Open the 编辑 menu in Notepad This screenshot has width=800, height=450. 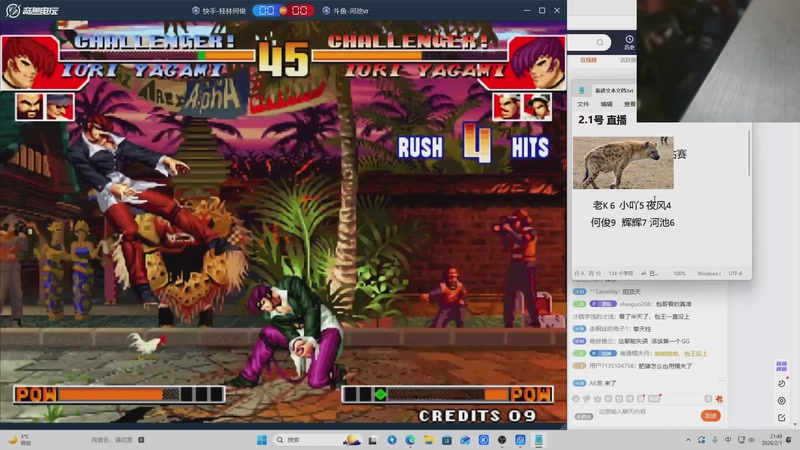coord(607,104)
